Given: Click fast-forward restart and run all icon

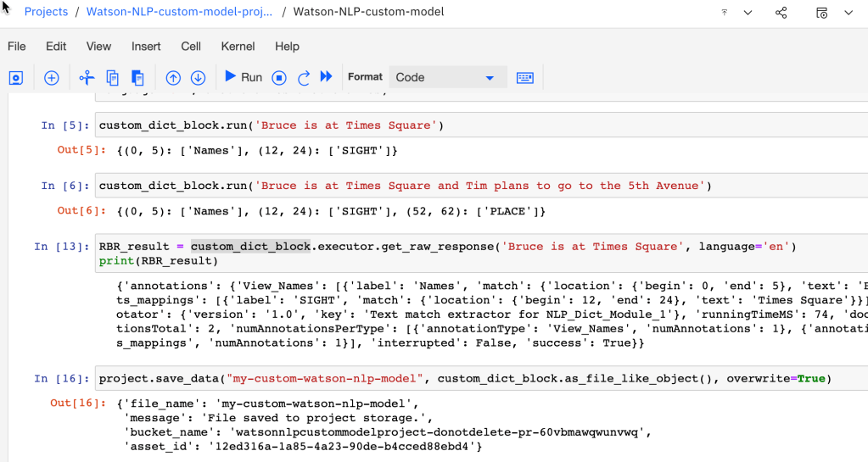Looking at the screenshot, I should click(x=326, y=77).
